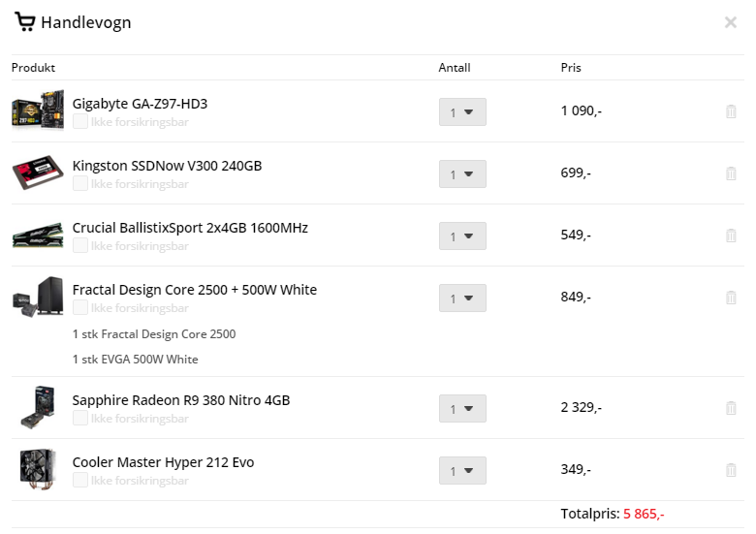The width and height of the screenshot is (756, 534).
Task: Click Fractal Design Core 2500 product name
Action: tap(194, 290)
